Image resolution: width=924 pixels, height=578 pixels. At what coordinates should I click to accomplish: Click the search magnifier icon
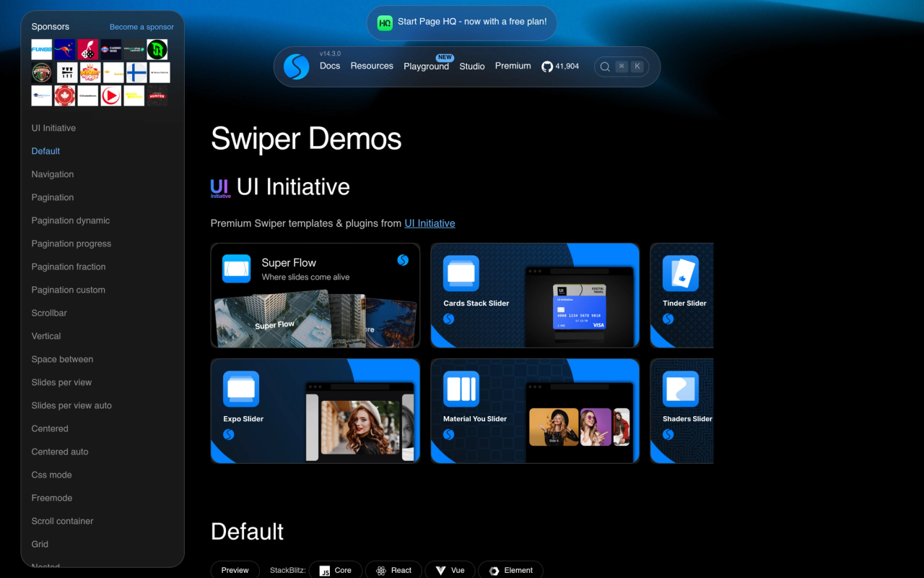605,66
